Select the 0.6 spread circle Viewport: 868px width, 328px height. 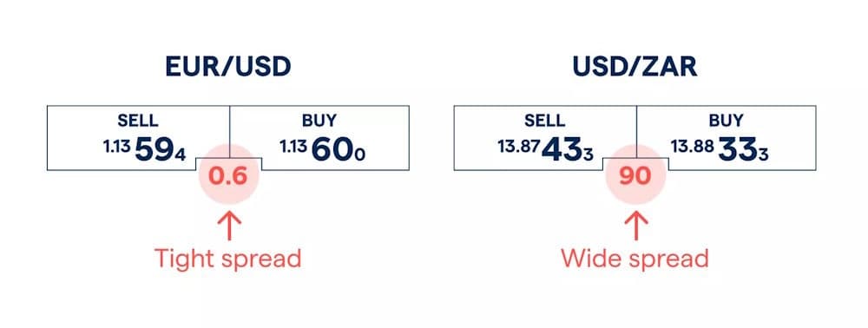(x=228, y=176)
